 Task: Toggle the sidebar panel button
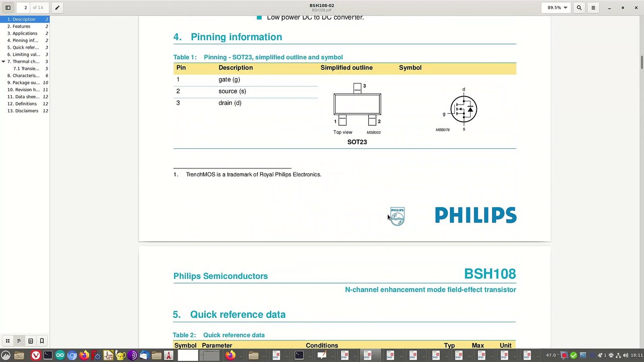pos(8,8)
